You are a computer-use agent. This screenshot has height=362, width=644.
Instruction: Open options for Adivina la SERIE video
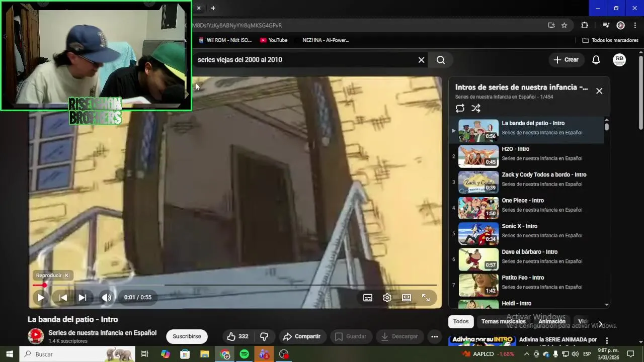click(x=607, y=340)
